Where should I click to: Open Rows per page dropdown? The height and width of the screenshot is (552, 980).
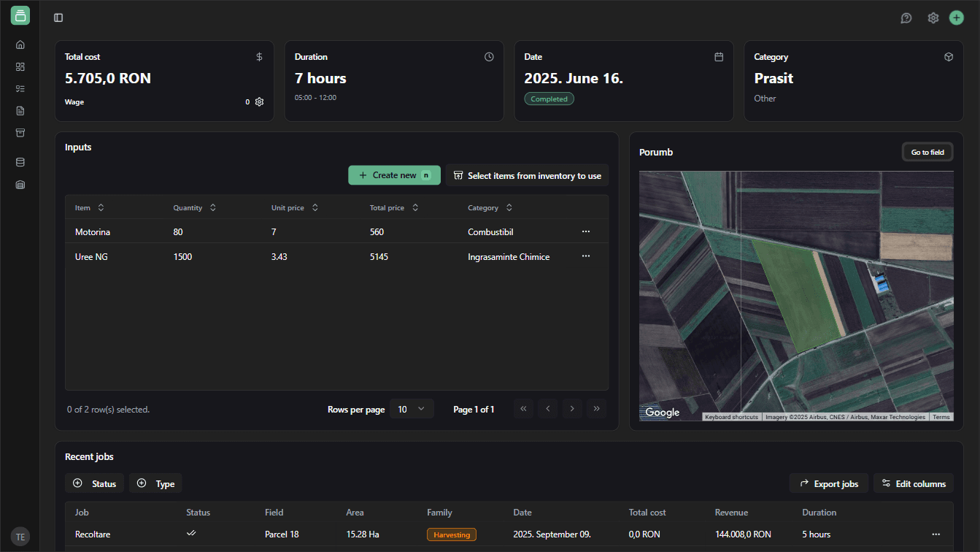point(412,409)
